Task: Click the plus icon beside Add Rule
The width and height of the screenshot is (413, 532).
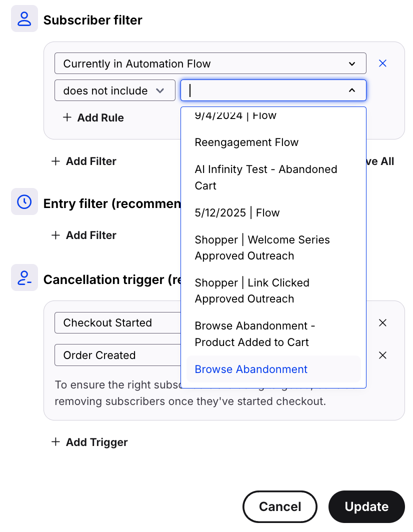Action: (67, 117)
